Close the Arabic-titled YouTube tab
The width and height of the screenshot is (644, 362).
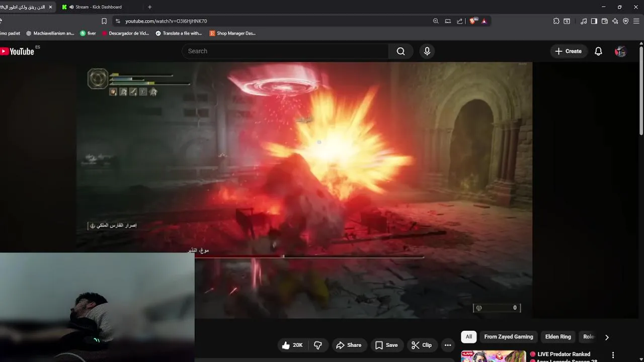click(50, 7)
